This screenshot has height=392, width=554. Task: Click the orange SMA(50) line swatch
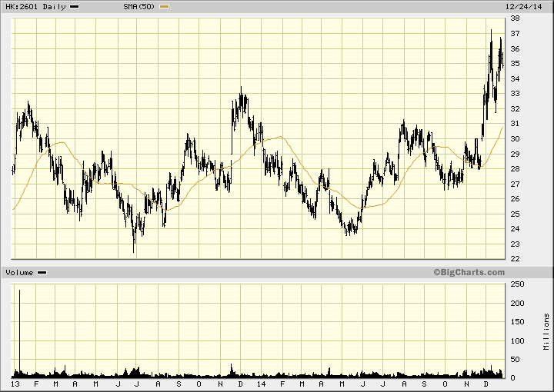[165, 7]
